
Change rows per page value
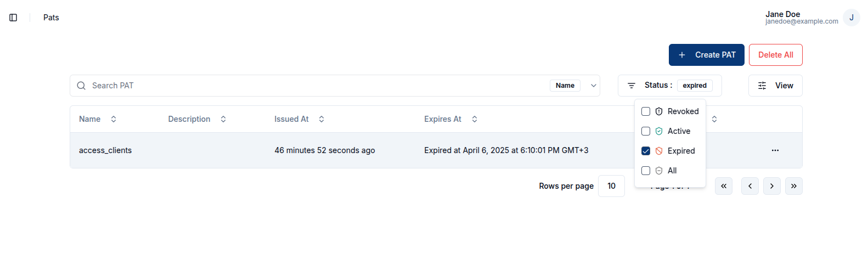(x=611, y=186)
